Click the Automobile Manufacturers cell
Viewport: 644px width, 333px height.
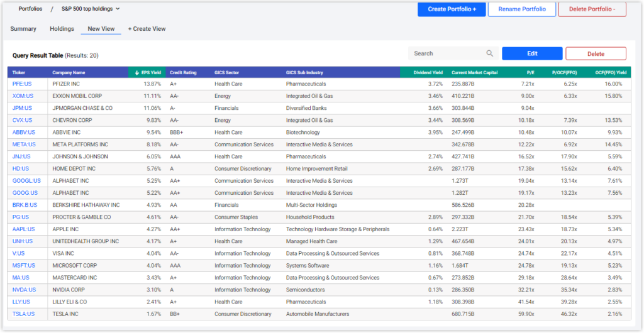pyautogui.click(x=318, y=314)
